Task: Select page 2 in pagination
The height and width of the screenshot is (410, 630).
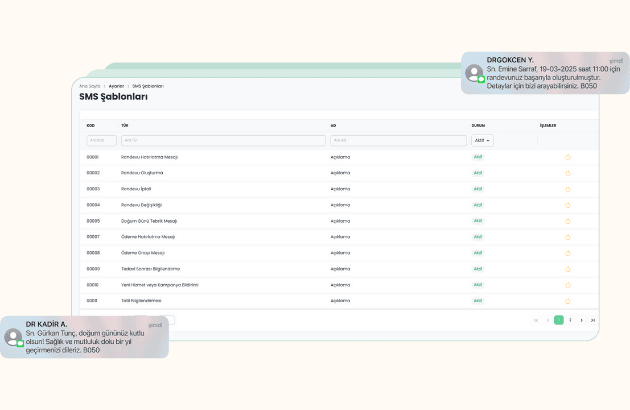Action: pyautogui.click(x=570, y=320)
